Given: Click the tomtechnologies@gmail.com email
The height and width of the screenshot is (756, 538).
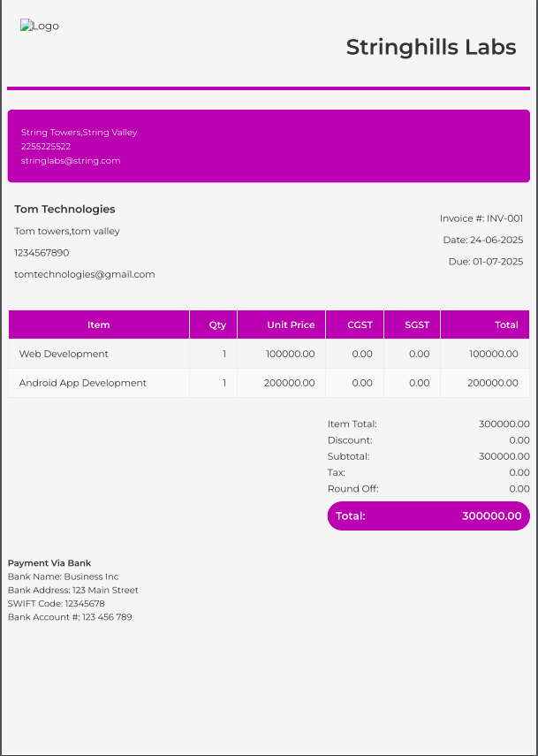Looking at the screenshot, I should pos(85,274).
